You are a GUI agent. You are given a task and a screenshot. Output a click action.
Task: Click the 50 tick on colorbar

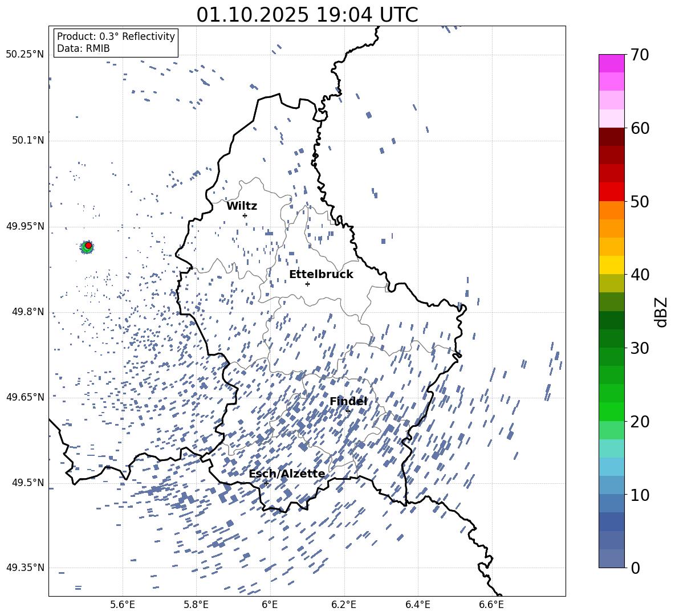coord(640,201)
